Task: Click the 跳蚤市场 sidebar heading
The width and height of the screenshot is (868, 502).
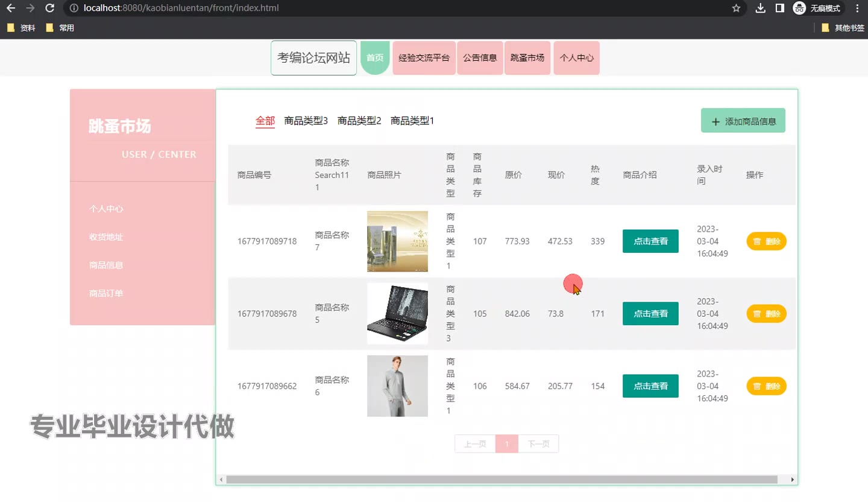Action: tap(119, 127)
